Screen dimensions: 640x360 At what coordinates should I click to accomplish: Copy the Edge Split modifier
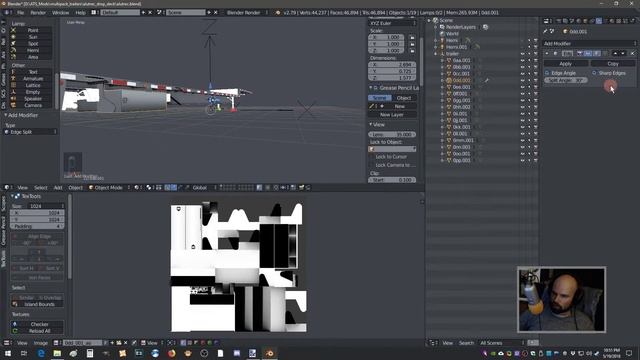(x=613, y=64)
